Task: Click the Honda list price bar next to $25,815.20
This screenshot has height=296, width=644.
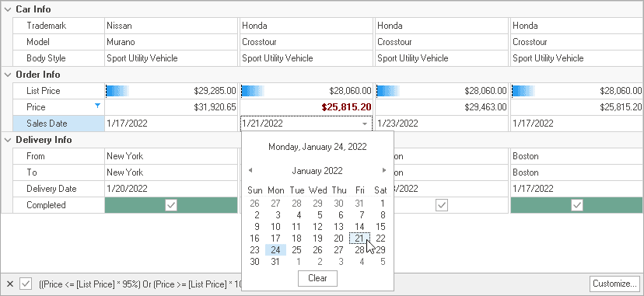Action: 306,91
